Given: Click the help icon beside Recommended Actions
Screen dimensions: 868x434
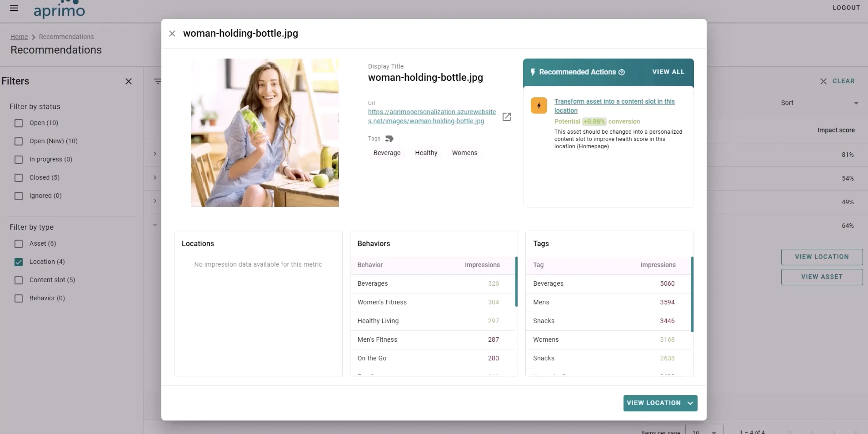Looking at the screenshot, I should [x=622, y=72].
